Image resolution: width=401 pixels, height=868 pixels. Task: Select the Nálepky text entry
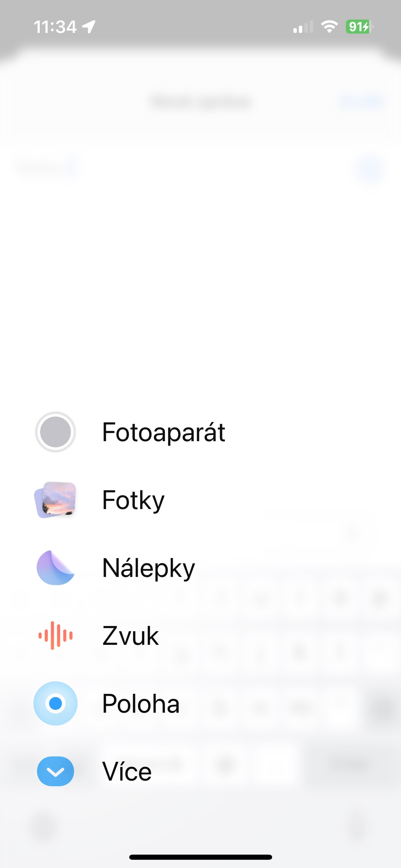pos(148,568)
